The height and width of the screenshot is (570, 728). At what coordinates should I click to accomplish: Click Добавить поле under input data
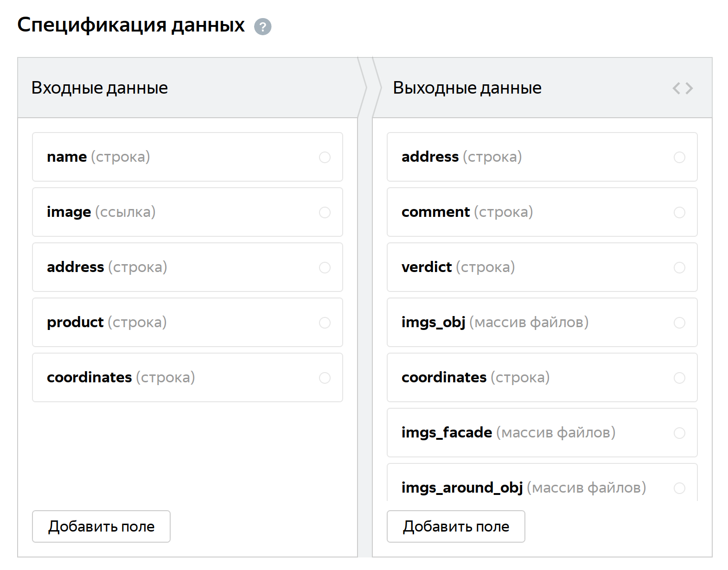click(x=101, y=526)
